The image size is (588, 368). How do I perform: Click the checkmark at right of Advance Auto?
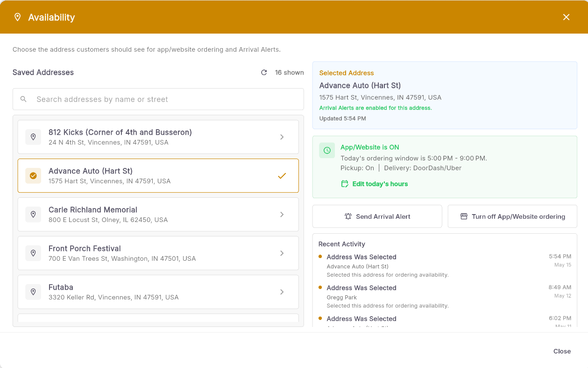click(x=282, y=176)
